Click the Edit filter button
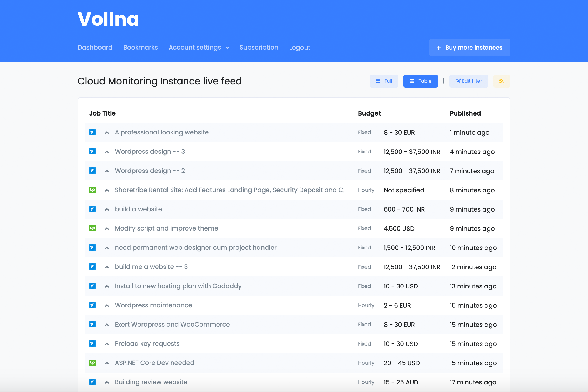588x392 pixels. point(469,81)
